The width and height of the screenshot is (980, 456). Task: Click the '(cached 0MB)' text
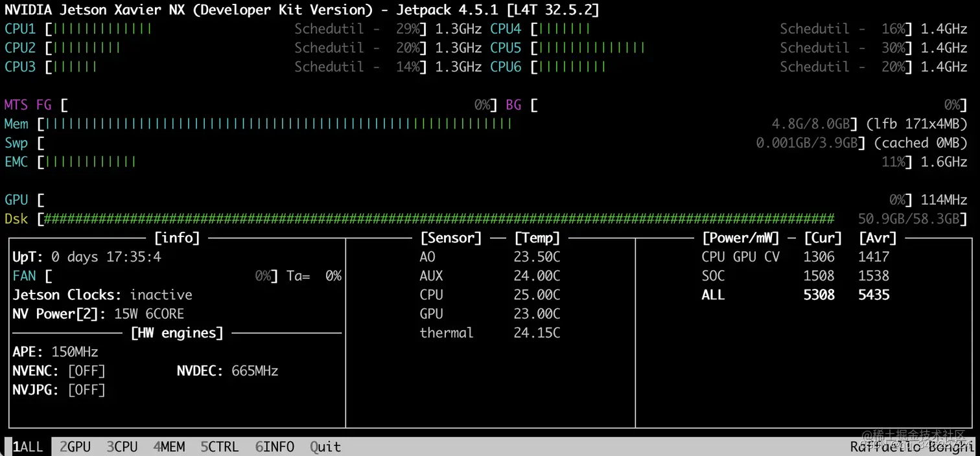click(x=920, y=143)
